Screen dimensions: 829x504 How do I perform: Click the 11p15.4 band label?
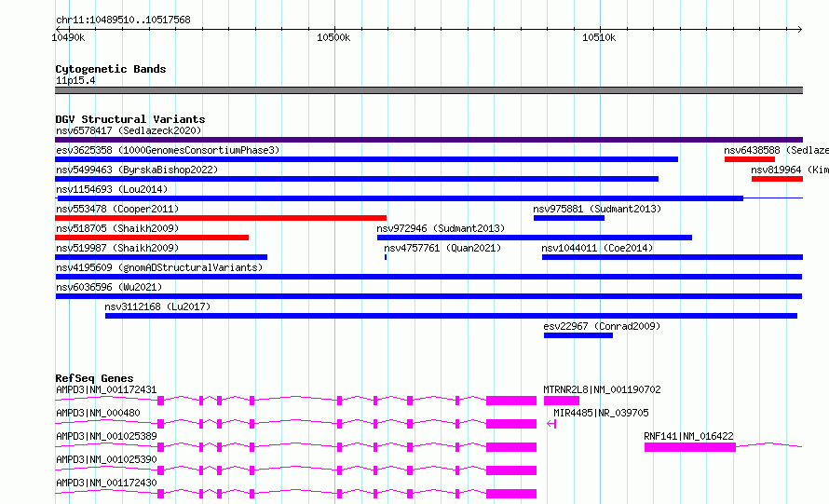point(75,80)
